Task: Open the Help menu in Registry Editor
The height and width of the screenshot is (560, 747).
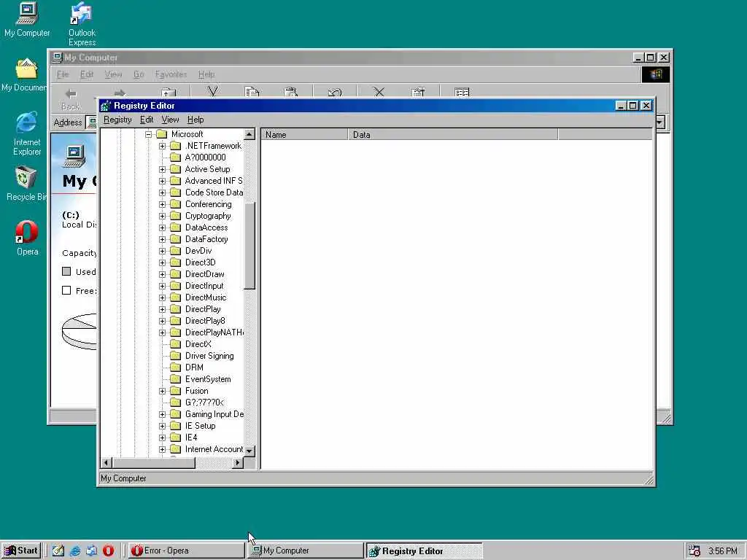Action: coord(196,120)
